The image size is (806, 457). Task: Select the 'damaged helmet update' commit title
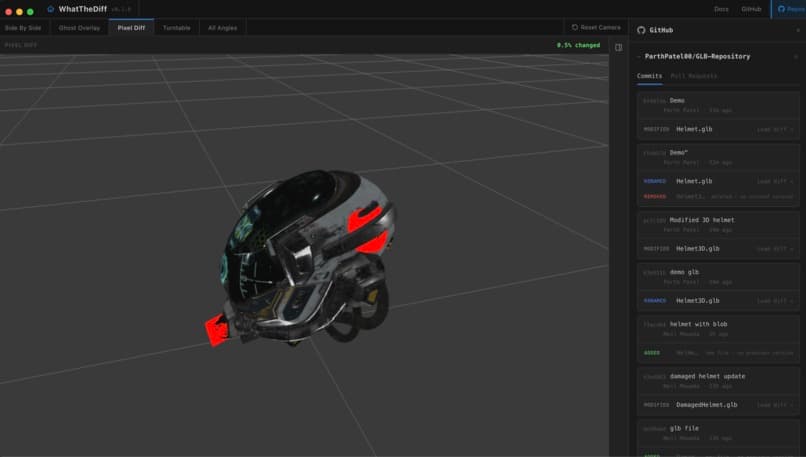707,376
